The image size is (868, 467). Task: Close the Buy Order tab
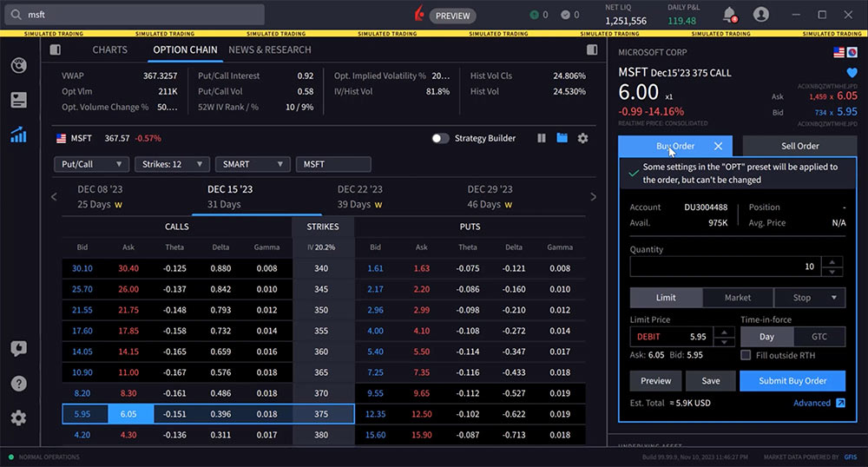point(718,146)
